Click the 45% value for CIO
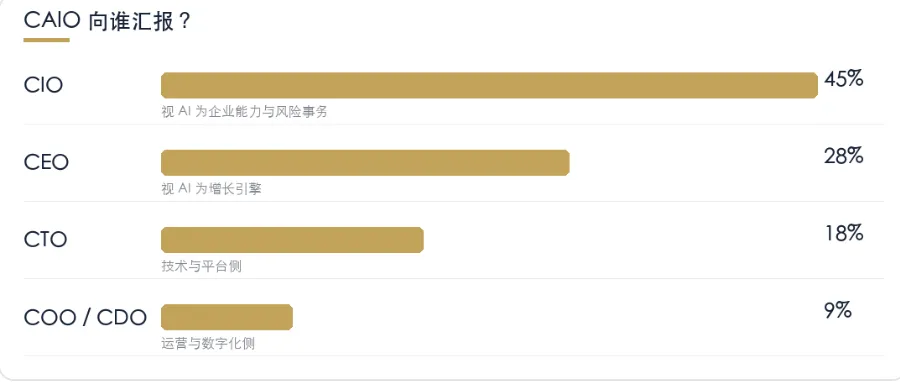 click(844, 79)
